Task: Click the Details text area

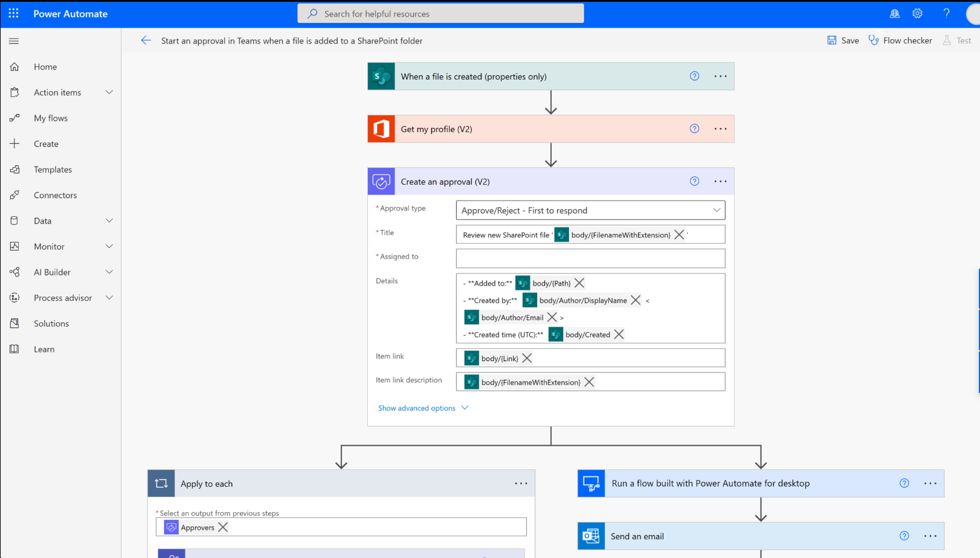Action: click(590, 309)
